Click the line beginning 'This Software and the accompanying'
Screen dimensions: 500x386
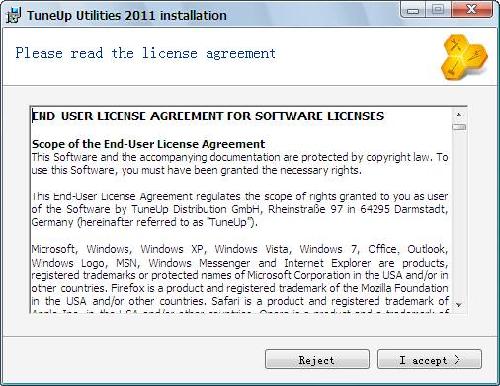coord(240,157)
